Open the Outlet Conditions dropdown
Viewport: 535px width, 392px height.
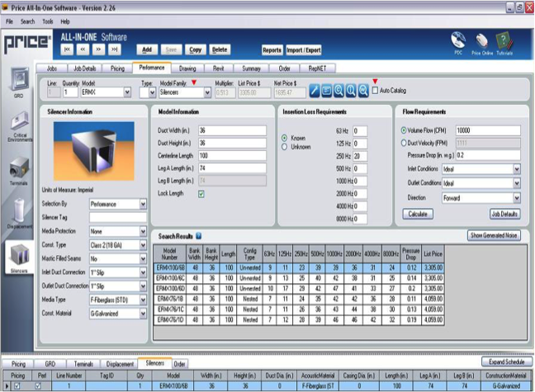pos(517,183)
